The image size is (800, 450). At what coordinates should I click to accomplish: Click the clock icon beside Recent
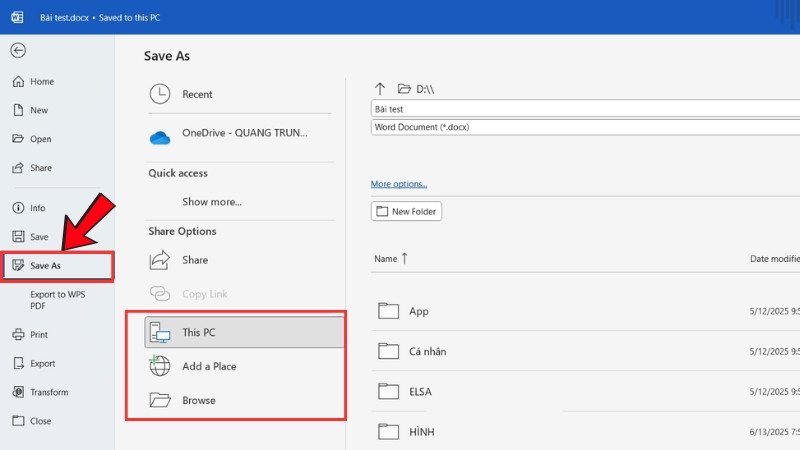(x=160, y=94)
